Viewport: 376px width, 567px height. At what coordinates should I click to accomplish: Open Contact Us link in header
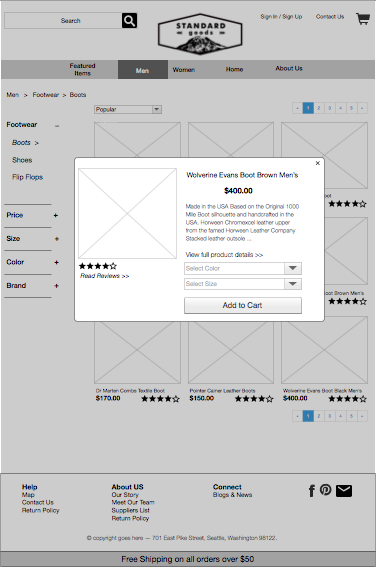[x=330, y=17]
